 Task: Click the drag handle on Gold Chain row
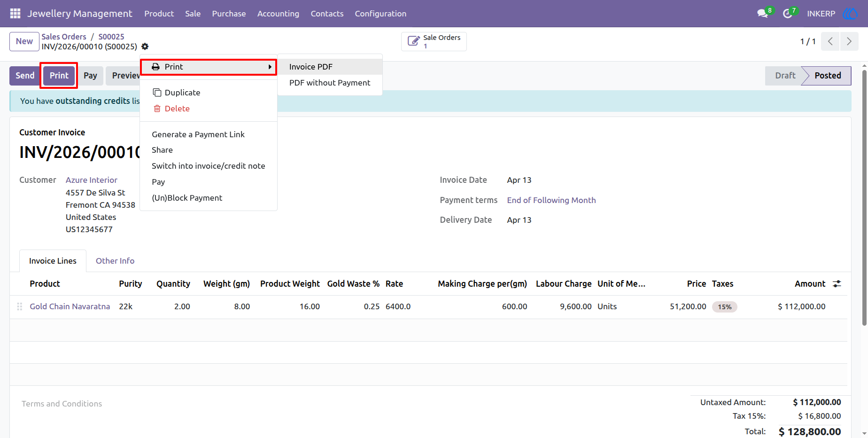[20, 306]
